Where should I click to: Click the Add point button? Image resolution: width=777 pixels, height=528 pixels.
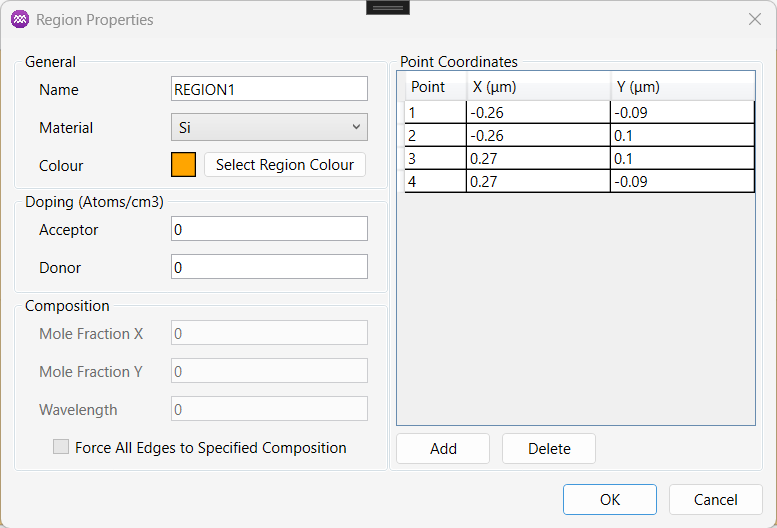coord(443,449)
